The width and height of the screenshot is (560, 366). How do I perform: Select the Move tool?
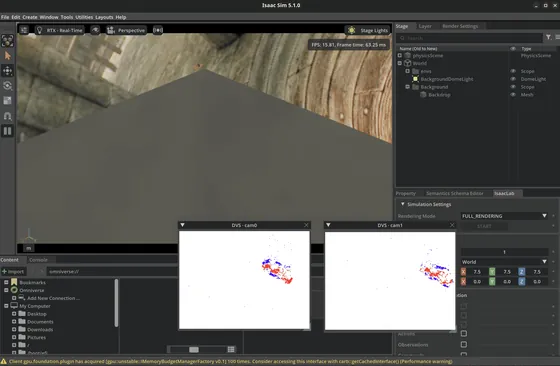pos(8,71)
